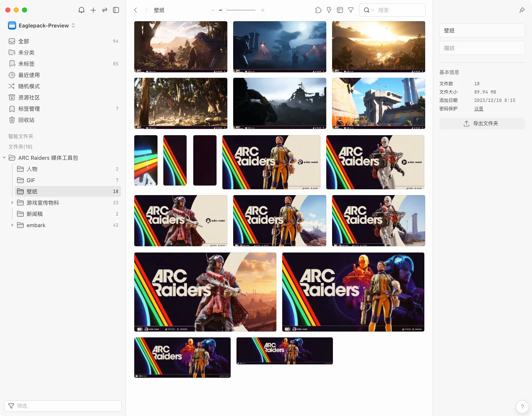
Task: Collapse the ARC Raiders 媒体工具包 folder
Action: [4, 158]
